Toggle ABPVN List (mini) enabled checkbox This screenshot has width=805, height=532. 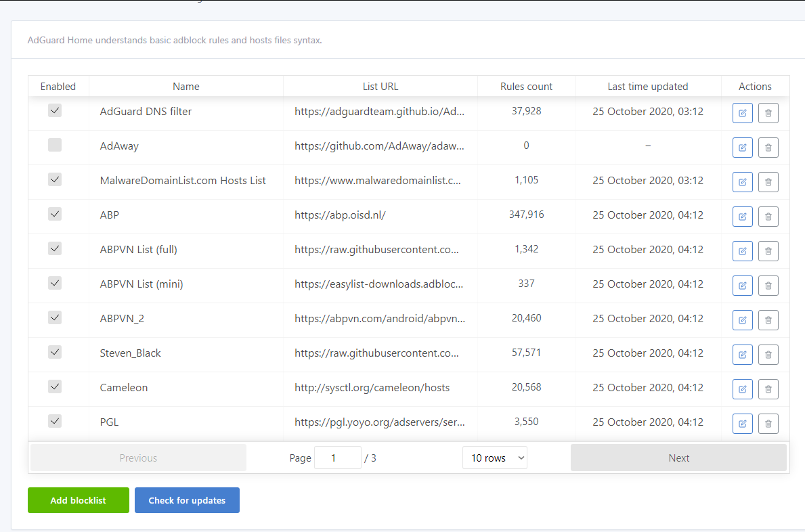[55, 283]
